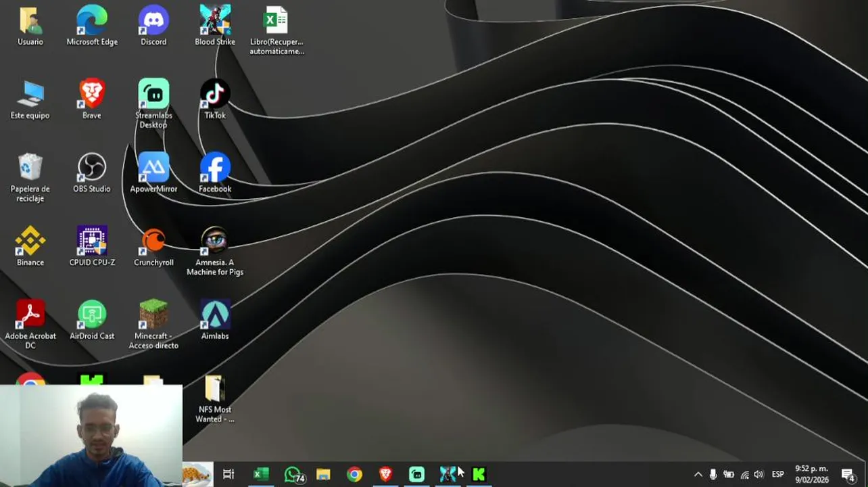Click the microphone tray icon
The height and width of the screenshot is (487, 868).
coord(713,475)
